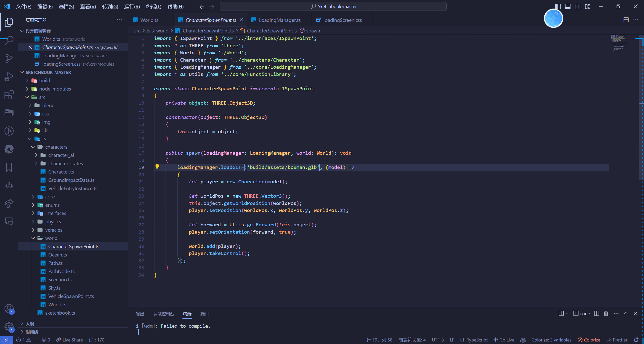Close the CharacterSpawnPoint.ts tab
The height and width of the screenshot is (344, 644).
(241, 20)
